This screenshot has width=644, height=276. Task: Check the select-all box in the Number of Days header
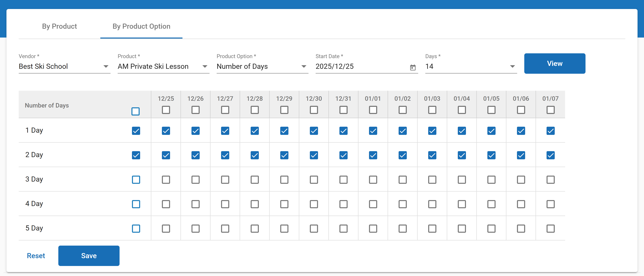tap(136, 111)
